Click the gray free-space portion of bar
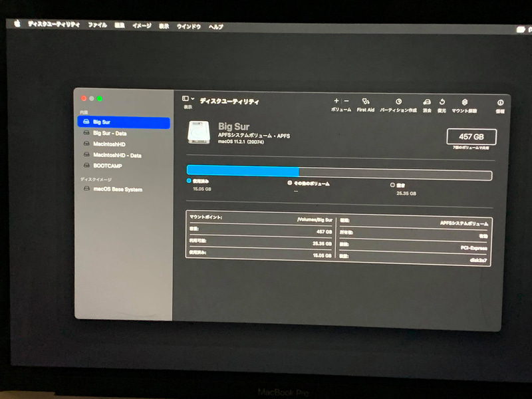 coord(395,174)
